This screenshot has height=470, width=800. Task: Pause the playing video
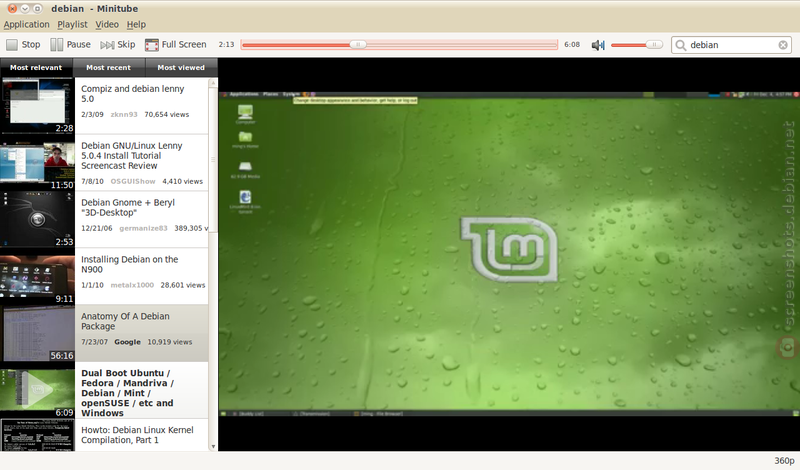pyautogui.click(x=70, y=45)
